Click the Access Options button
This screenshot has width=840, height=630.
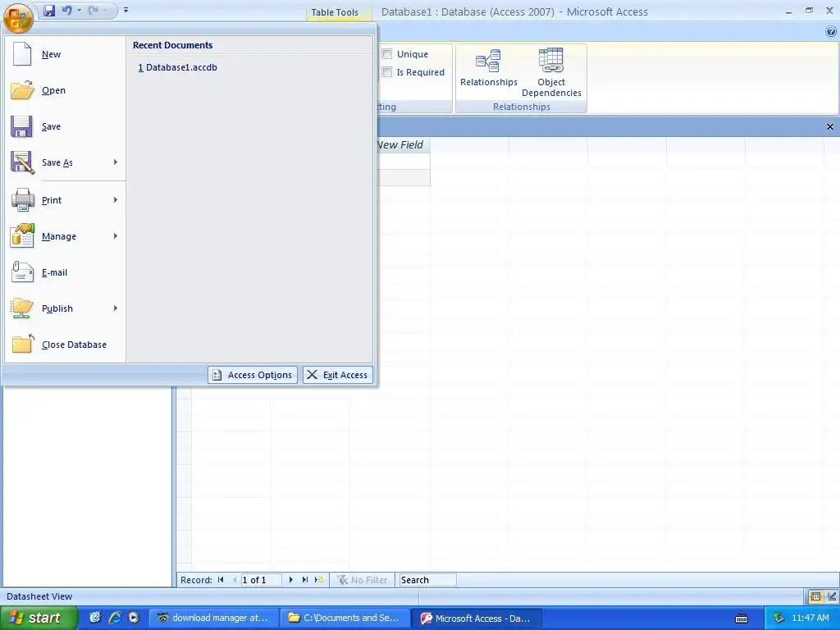coord(253,375)
